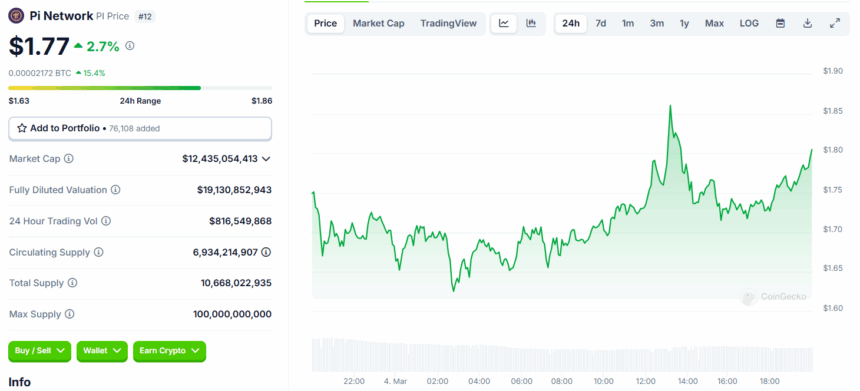Click the Pi Network coin logo
This screenshot has width=860, height=391.
16,16
